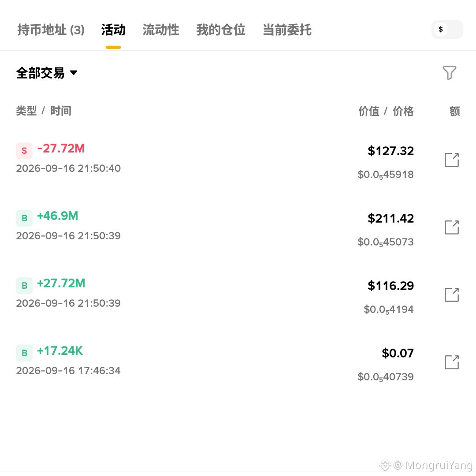Open the 我的仓位 tab
The image size is (476, 476).
pos(221,30)
